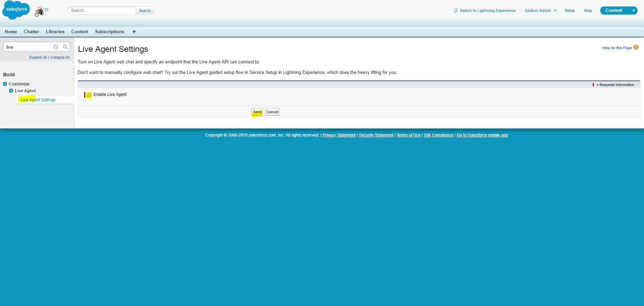Click Privacy Statement footer link
This screenshot has height=306, width=644.
[339, 135]
